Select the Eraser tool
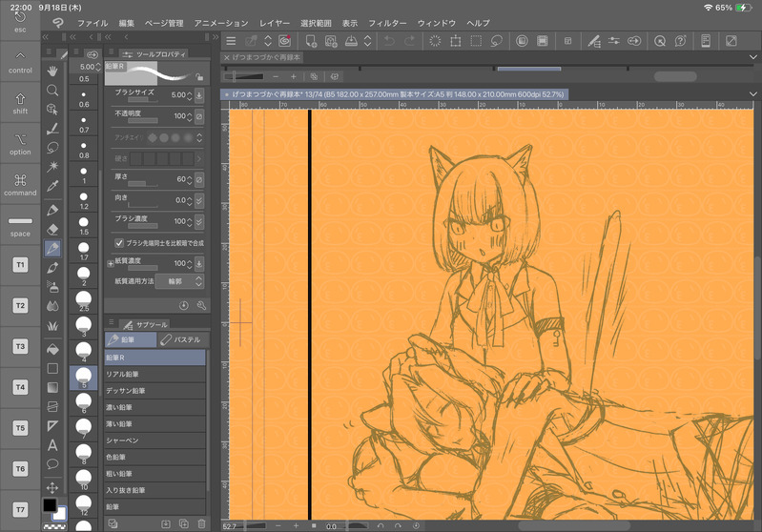 (x=52, y=230)
